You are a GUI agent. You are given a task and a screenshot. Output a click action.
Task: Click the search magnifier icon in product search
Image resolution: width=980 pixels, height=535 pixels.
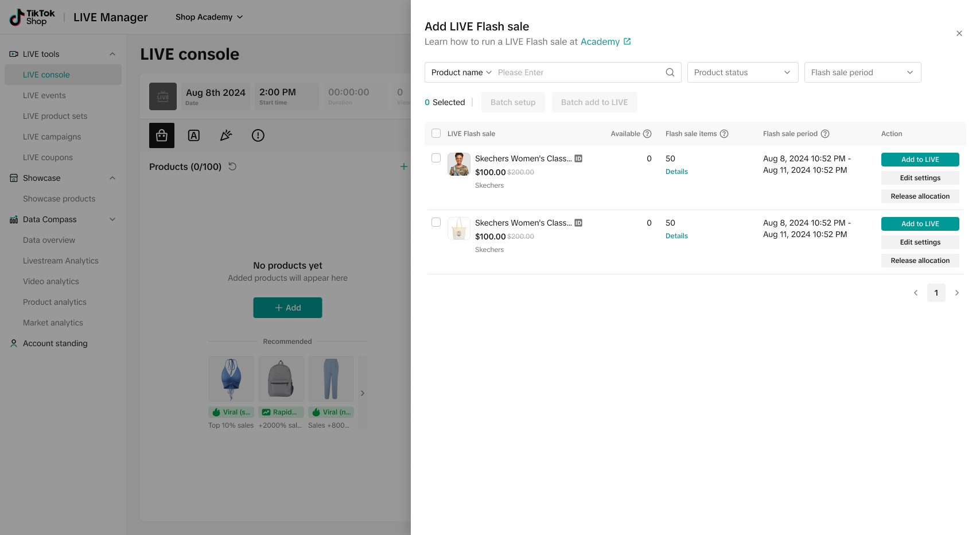pyautogui.click(x=670, y=72)
